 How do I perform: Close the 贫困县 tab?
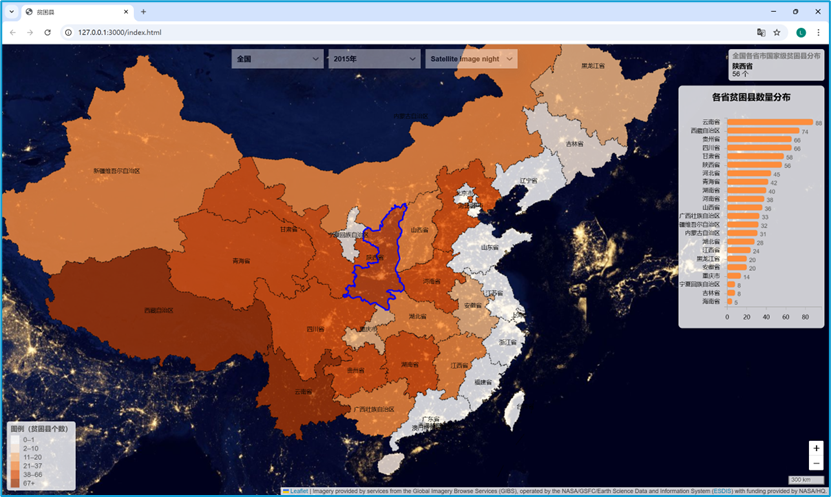(126, 12)
